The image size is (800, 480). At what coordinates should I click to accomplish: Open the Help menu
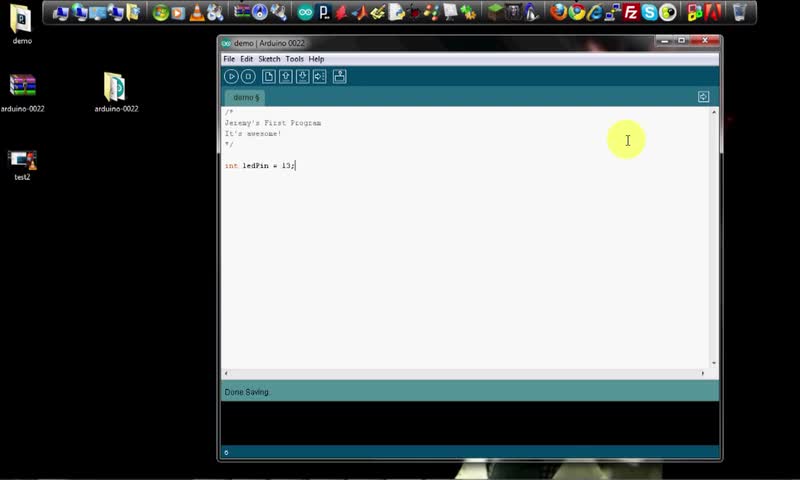[x=316, y=59]
